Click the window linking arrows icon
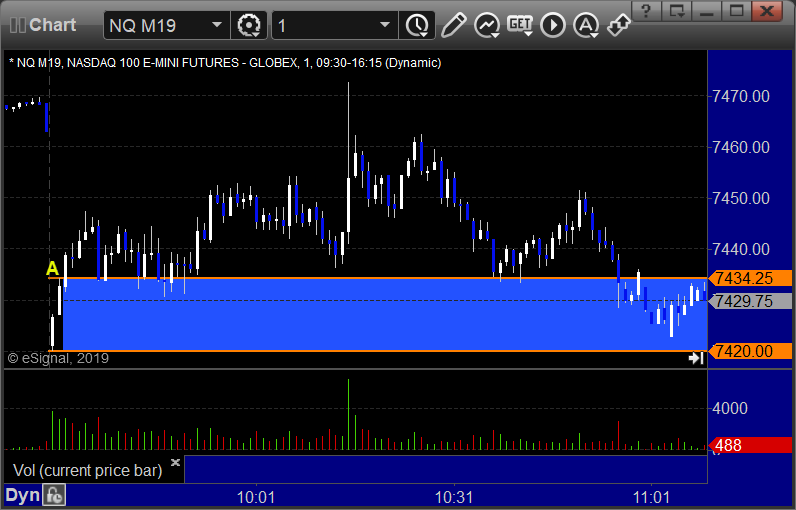The height and width of the screenshot is (510, 796). pyautogui.click(x=619, y=25)
